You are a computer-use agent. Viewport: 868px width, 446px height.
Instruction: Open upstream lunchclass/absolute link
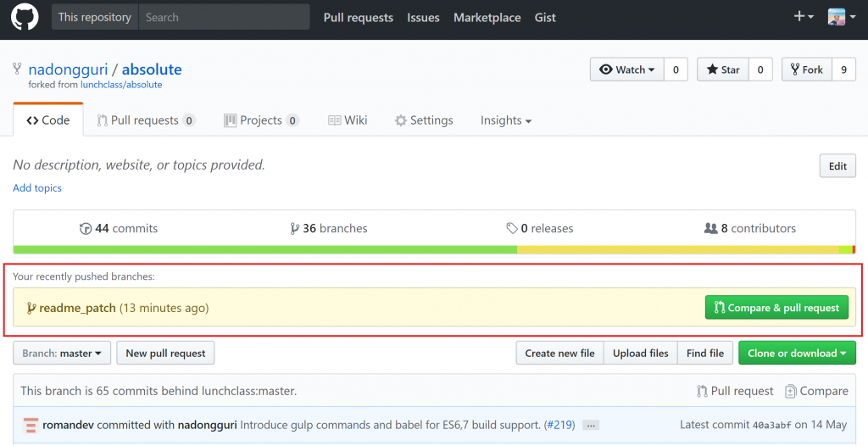click(x=121, y=85)
